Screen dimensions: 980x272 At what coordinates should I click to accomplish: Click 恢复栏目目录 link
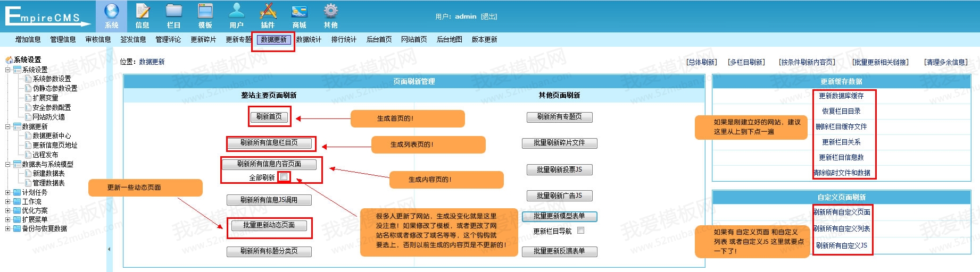tap(841, 112)
